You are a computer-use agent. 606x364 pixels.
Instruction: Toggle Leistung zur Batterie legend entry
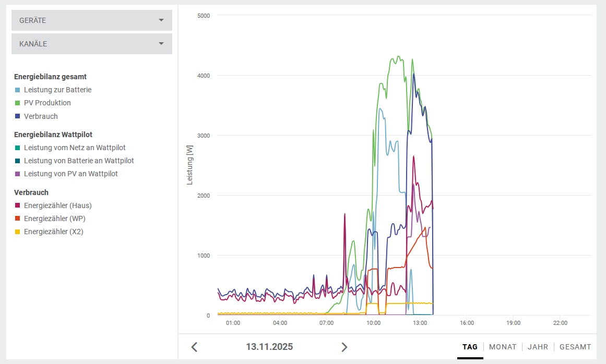point(57,90)
